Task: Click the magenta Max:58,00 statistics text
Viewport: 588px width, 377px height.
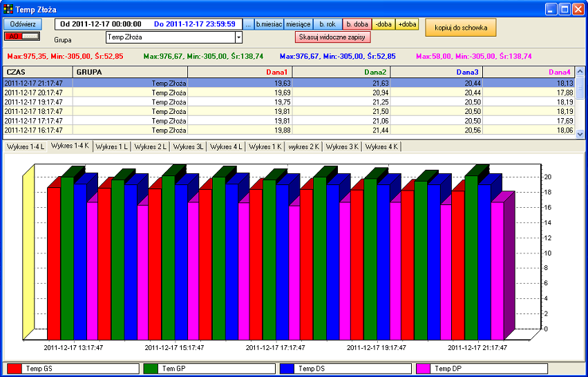Action: (x=474, y=57)
